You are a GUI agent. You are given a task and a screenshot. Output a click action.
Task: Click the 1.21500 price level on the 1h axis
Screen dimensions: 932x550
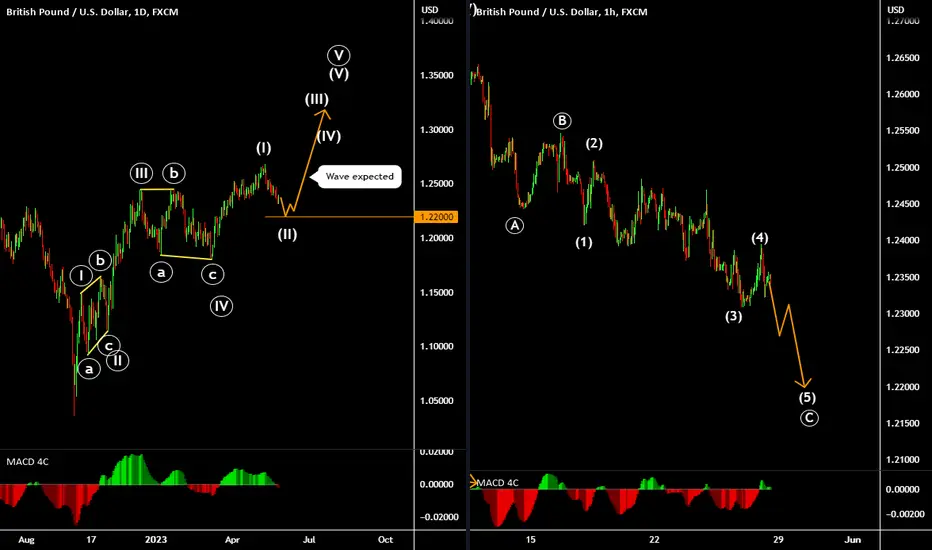pos(903,423)
